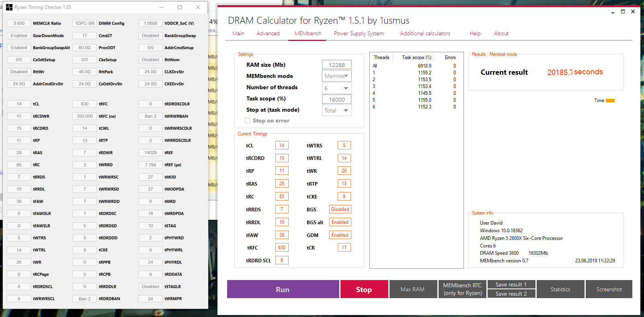Click MEMbench RTC (only for Ryzen) button
Screen dimensions: 644x317
(462, 289)
